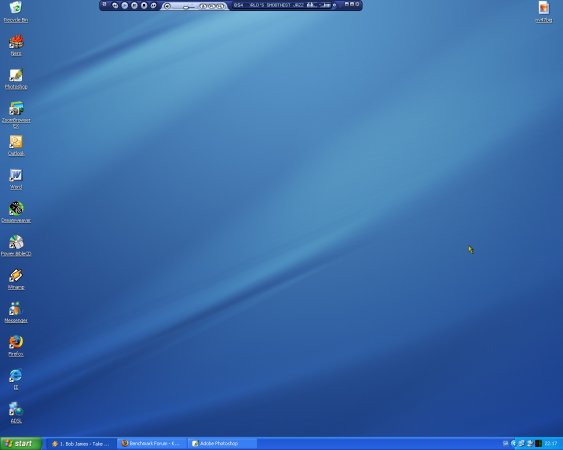Select the Firefox desktop icon

tap(16, 346)
